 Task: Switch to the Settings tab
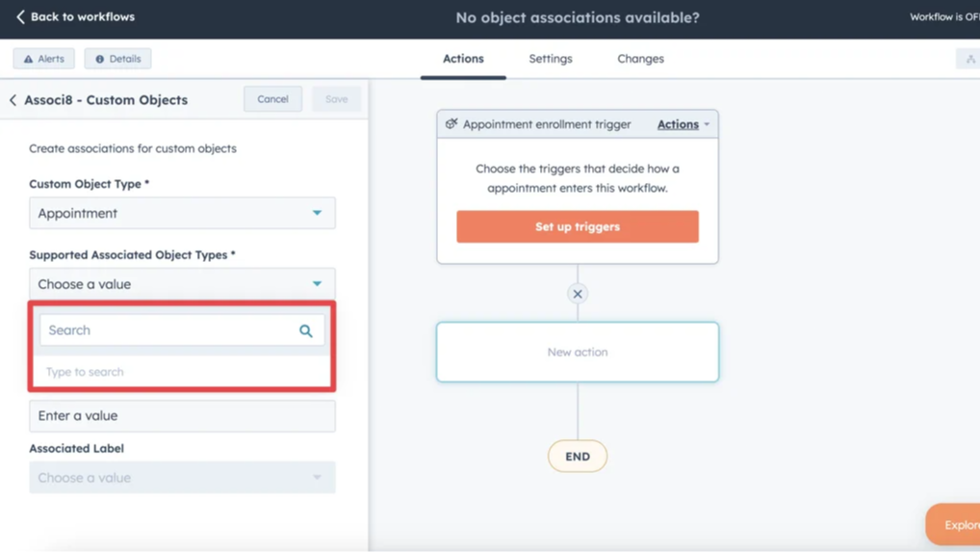click(550, 59)
